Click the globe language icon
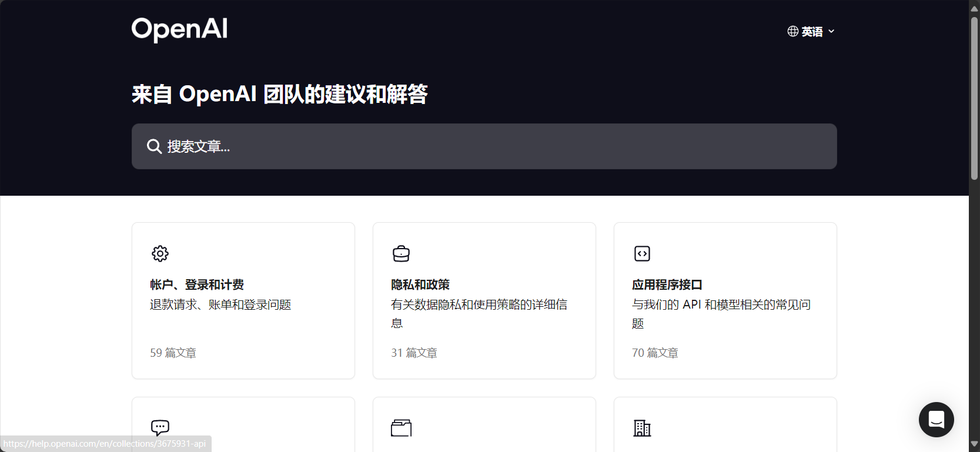This screenshot has width=980, height=452. (x=793, y=31)
